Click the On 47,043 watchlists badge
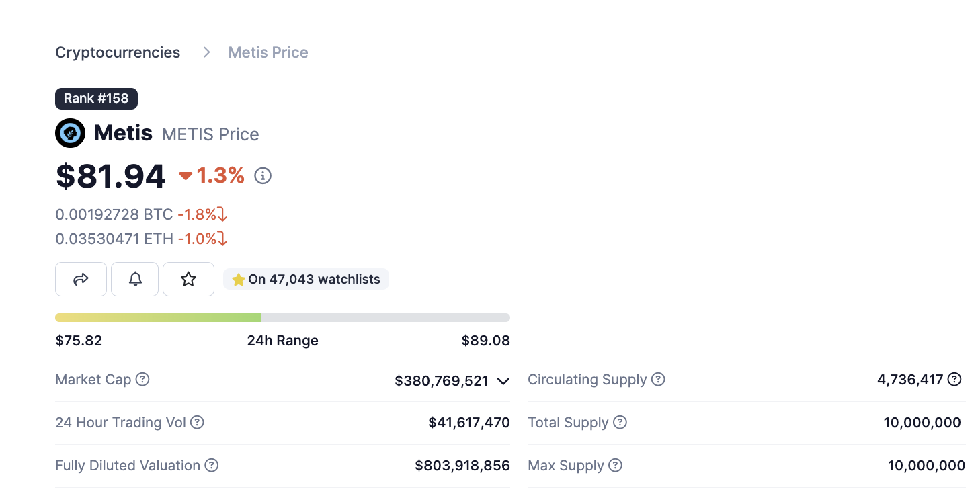980x496 pixels. pos(307,279)
